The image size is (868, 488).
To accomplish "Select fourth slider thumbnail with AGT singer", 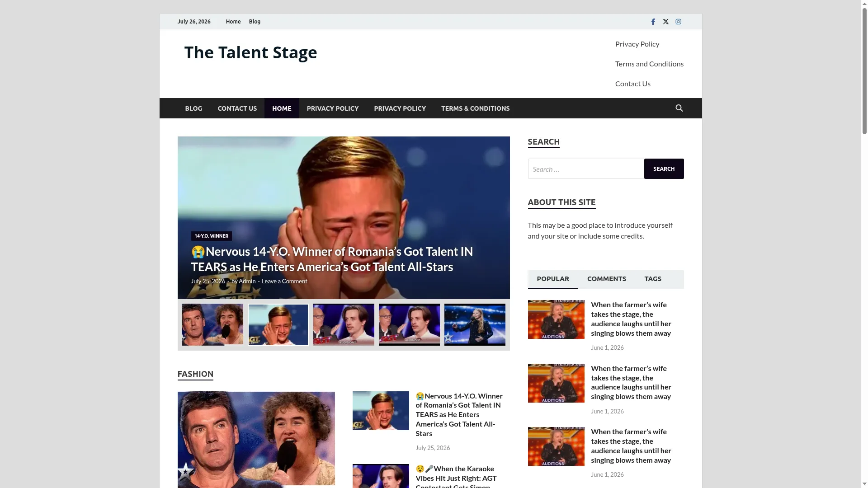I will click(x=409, y=324).
